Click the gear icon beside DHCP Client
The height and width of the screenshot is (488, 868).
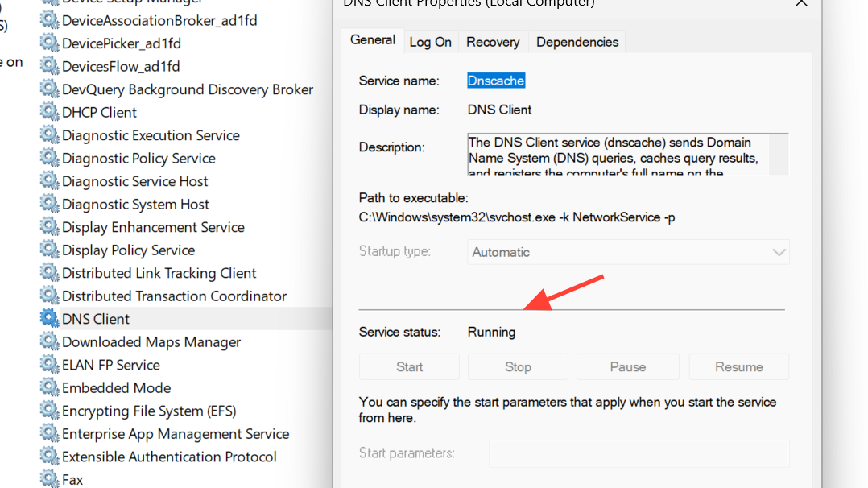[50, 112]
